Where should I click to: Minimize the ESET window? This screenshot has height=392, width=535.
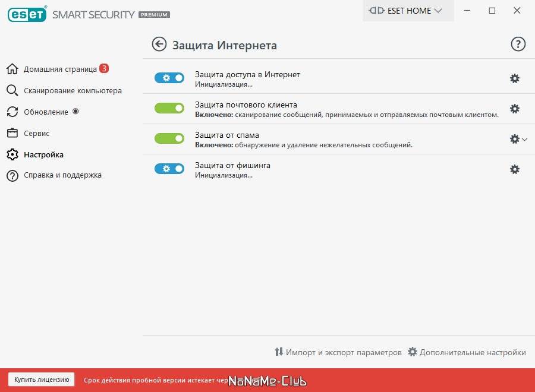[x=467, y=11]
